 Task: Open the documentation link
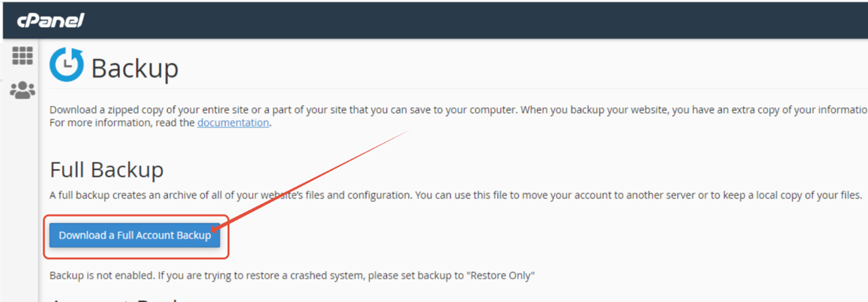pyautogui.click(x=233, y=123)
